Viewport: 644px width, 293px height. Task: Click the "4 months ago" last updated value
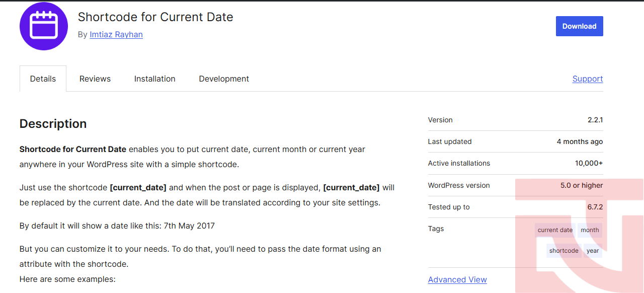coord(580,141)
